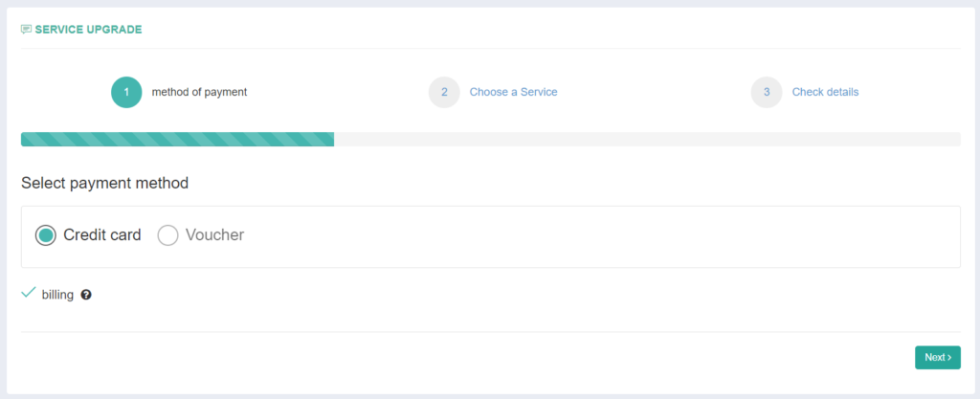980x399 pixels.
Task: Jump to the step 2 circle
Action: click(x=444, y=93)
